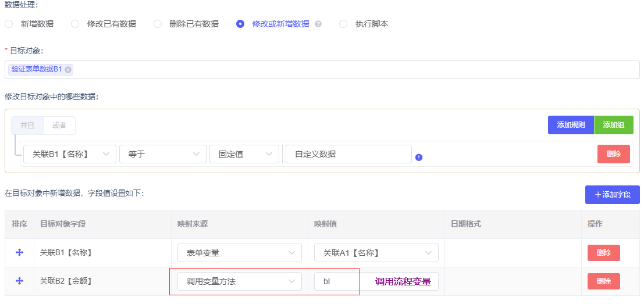Remove the 验证表单数据B1 tag via its x icon

click(68, 70)
